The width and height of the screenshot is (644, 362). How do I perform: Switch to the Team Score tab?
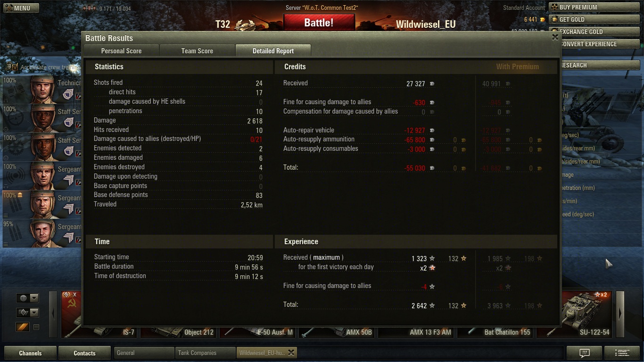[x=197, y=51]
